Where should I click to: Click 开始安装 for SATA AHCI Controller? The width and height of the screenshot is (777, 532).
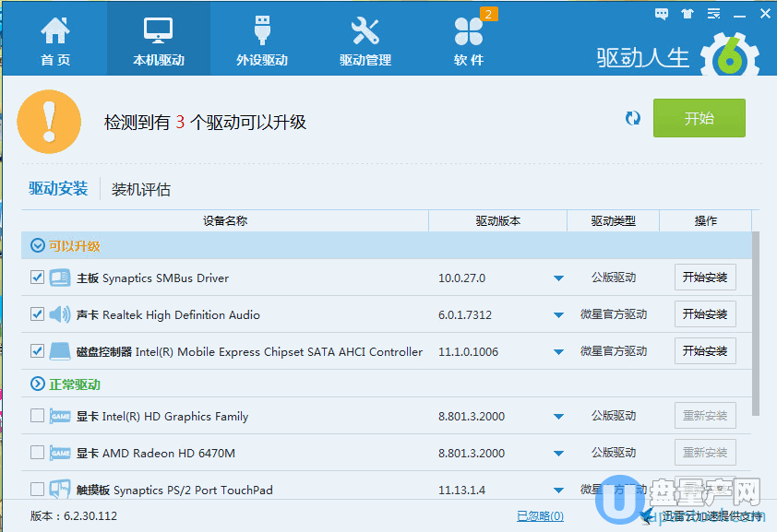pyautogui.click(x=705, y=351)
